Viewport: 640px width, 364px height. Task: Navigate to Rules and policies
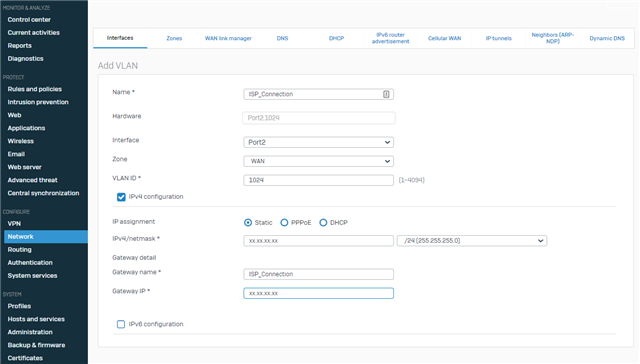[x=35, y=89]
